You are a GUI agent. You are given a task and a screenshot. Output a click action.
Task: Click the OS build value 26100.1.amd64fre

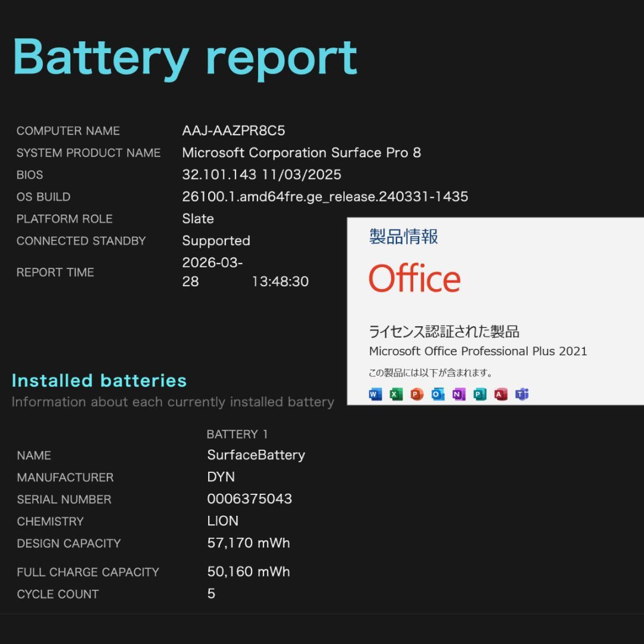click(325, 197)
